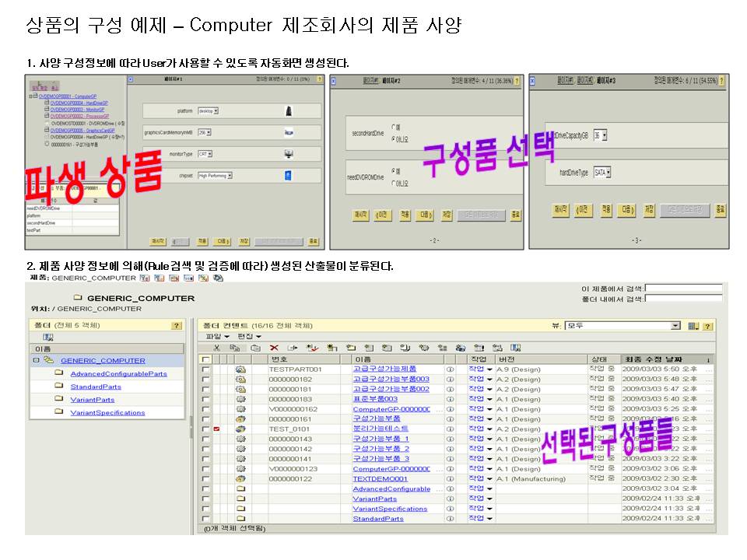This screenshot has height=560, width=747.
Task: Click the first icon beside GENERIC_COMPUTER product label
Action: click(145, 278)
